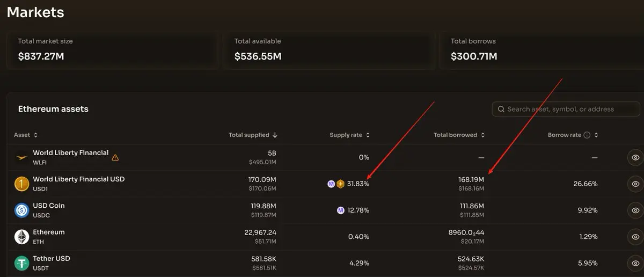Sort by Total borrowed column
Screen dimensions: 644x277
(x=459, y=135)
